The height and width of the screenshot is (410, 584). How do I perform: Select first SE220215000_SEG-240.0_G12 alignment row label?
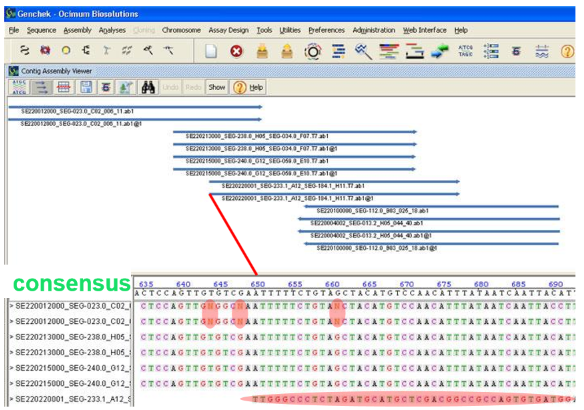[71, 368]
